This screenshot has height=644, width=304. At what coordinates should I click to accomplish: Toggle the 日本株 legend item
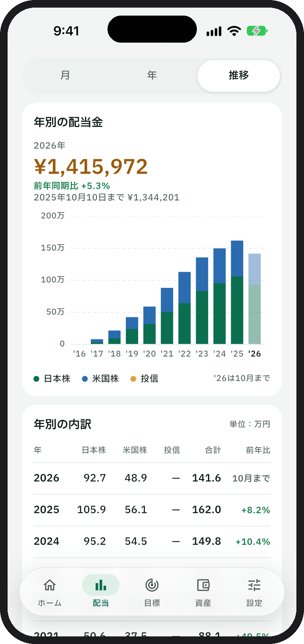[x=52, y=379]
